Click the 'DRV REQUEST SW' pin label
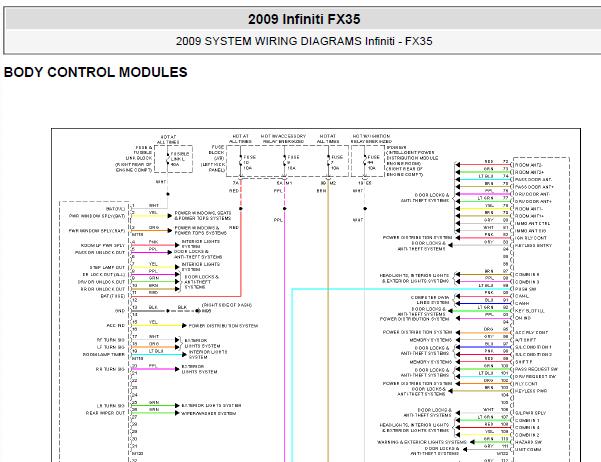This screenshot has width=601, height=462. 535,376
